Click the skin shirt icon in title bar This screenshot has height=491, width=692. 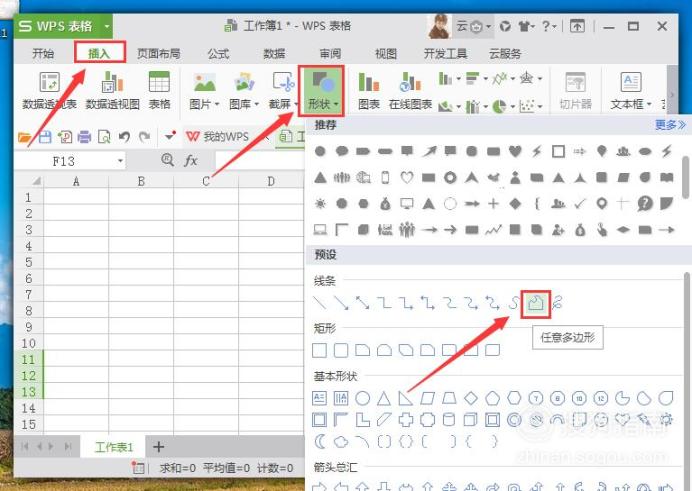(526, 26)
